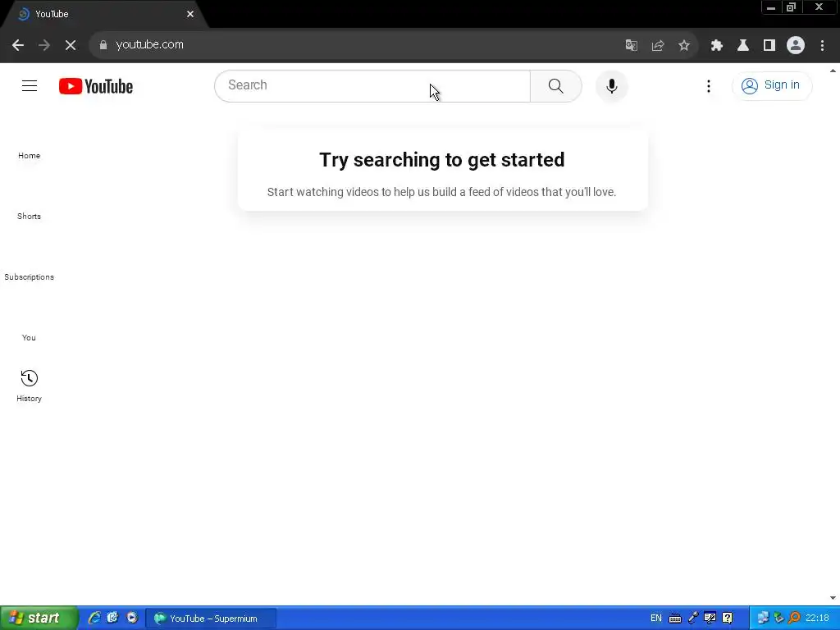This screenshot has width=840, height=630.
Task: Open the YouTube hamburger guide menu
Action: 30,85
